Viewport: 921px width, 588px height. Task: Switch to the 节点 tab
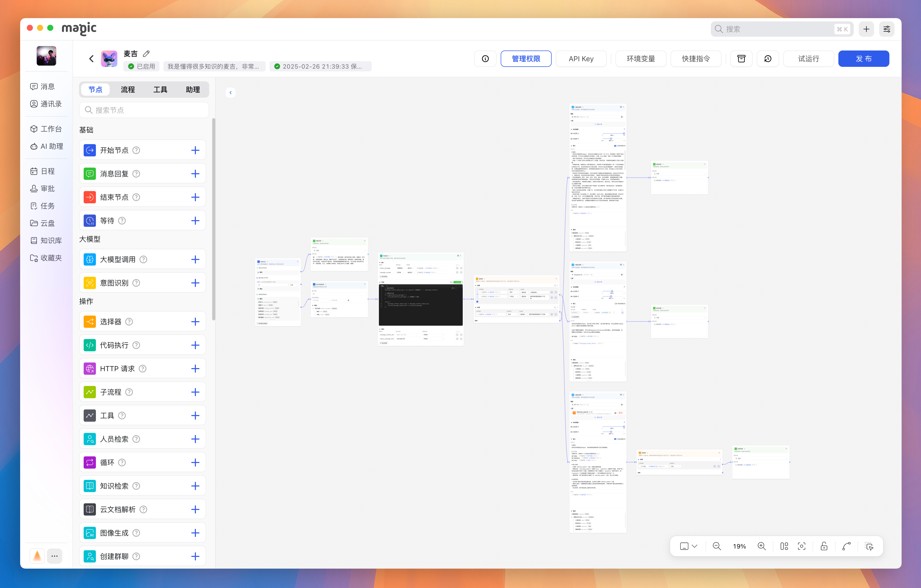pyautogui.click(x=95, y=90)
